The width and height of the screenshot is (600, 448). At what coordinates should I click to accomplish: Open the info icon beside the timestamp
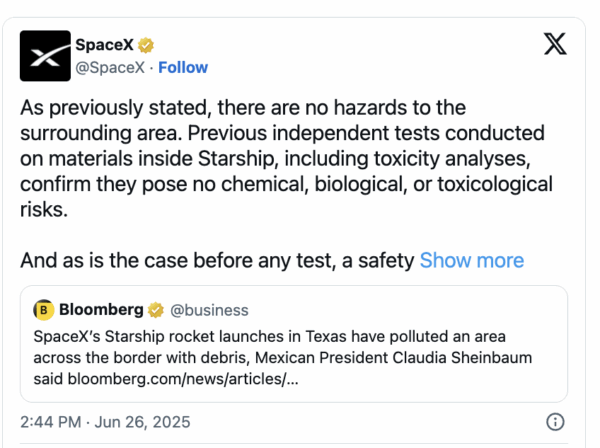(x=555, y=421)
